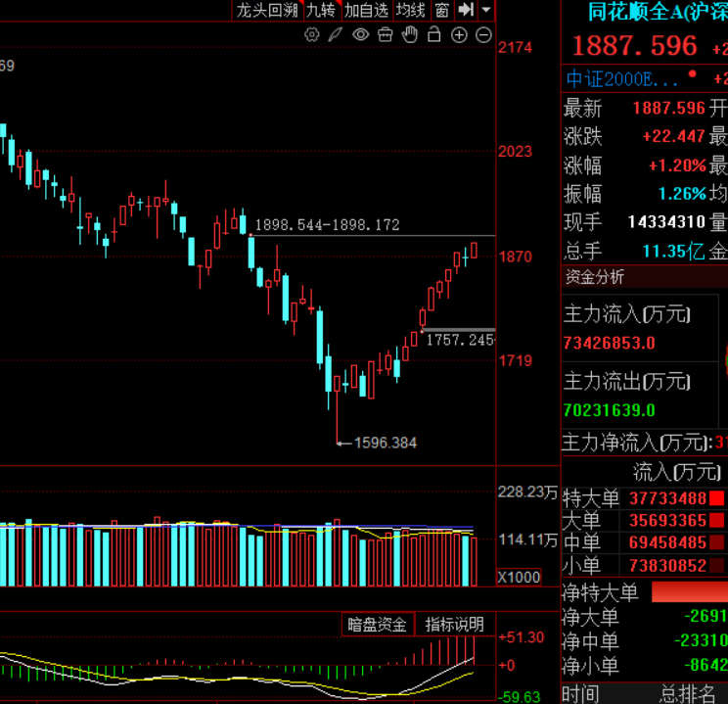
Task: Click the red dot beside 中证2000E
Action: 692,73
